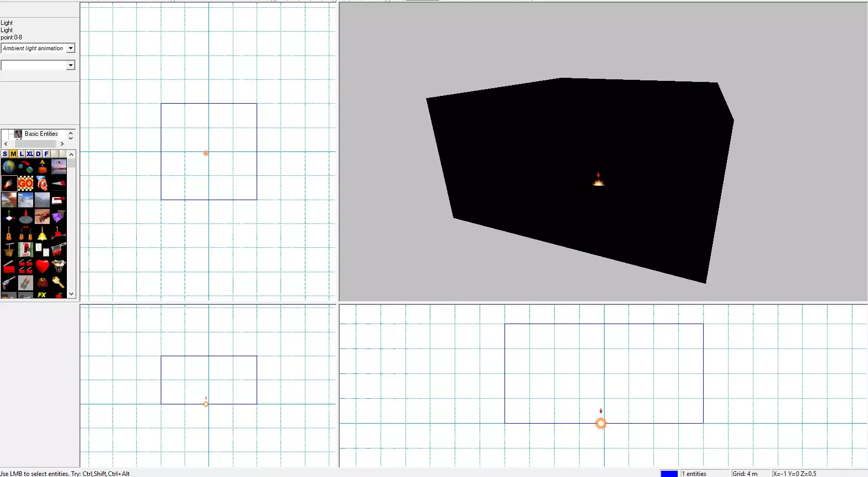
Task: Pick the hand holding eyeball entity icon
Action: point(42,184)
